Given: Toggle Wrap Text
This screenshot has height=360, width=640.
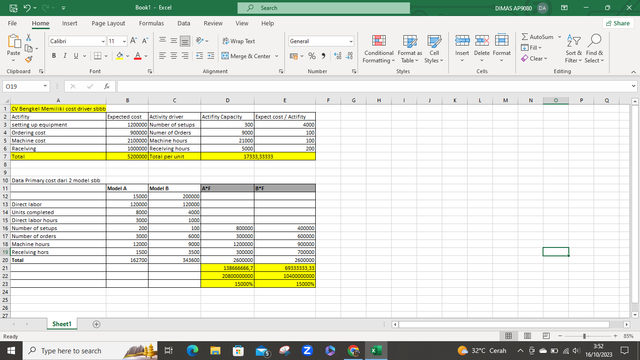Looking at the screenshot, I should click(x=239, y=41).
